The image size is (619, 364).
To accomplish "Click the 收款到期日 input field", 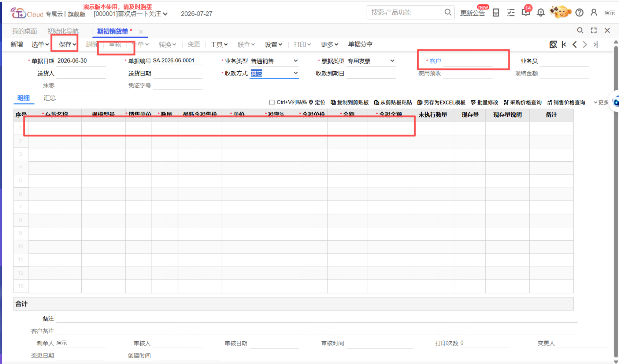I will 371,73.
